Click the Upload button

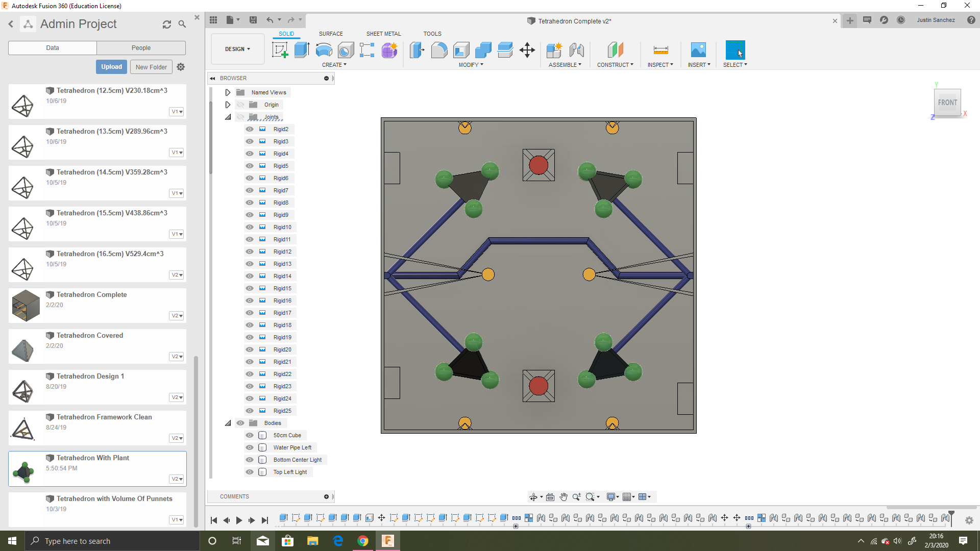[111, 67]
